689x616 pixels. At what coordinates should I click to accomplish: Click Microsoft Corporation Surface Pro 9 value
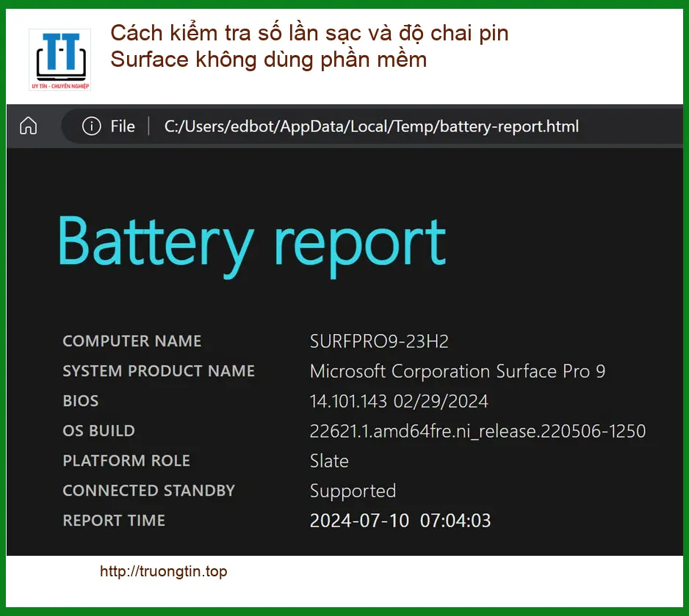click(458, 372)
